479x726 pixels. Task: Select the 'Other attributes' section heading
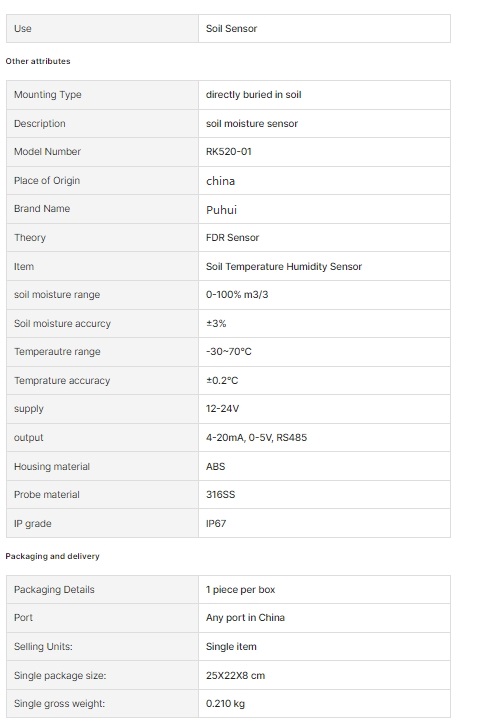point(38,61)
